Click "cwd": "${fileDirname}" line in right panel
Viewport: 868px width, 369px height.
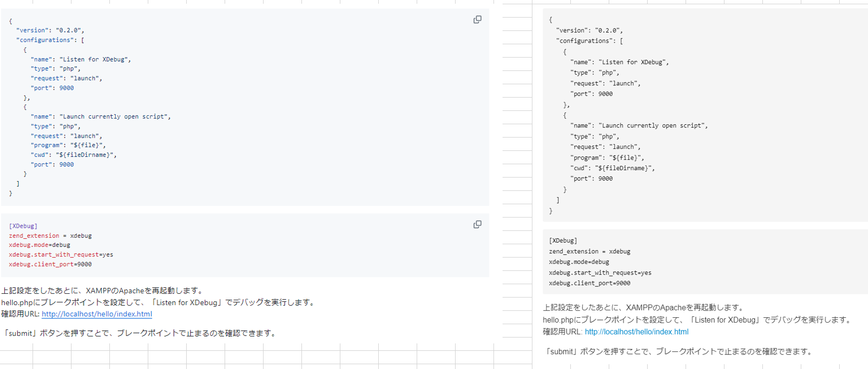click(612, 169)
